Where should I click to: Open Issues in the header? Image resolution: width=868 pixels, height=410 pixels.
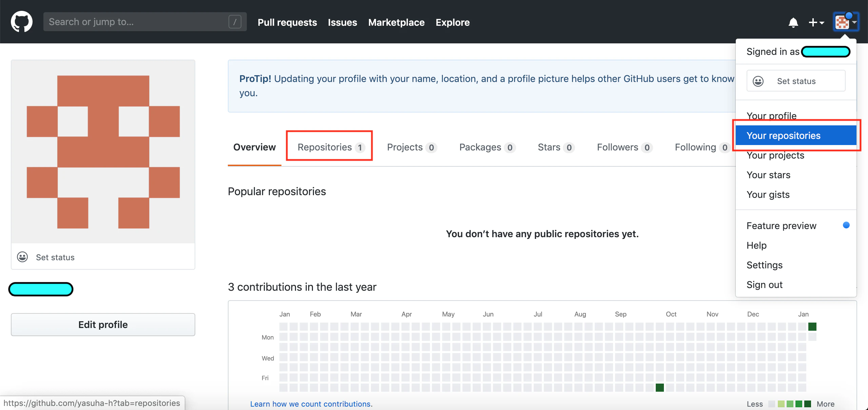342,22
